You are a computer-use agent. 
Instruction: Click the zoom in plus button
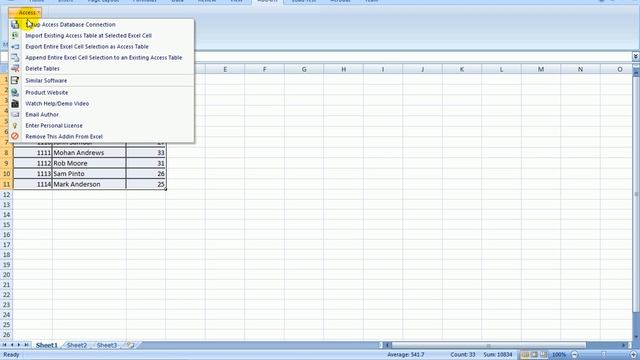coord(633,355)
